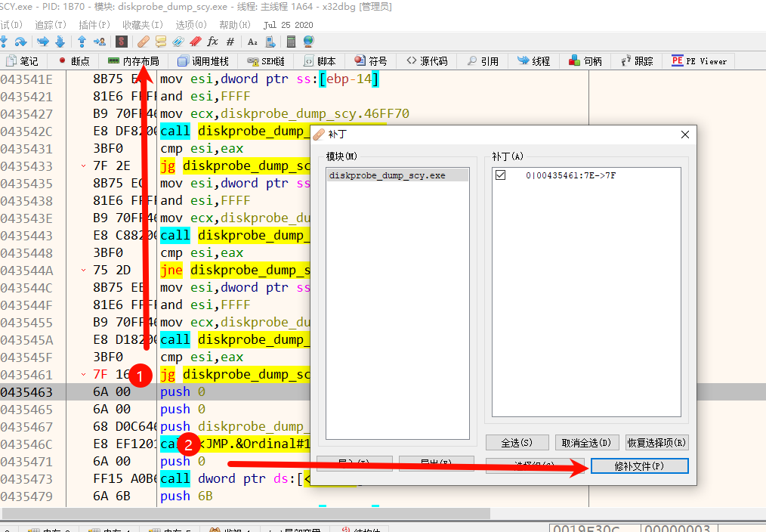766x532 pixels.
Task: Click the step over toolbar icon
Action: 20,42
